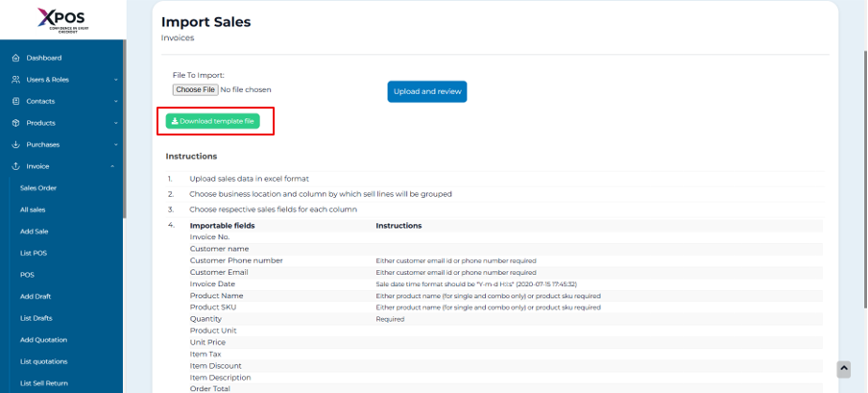
Task: Select List quotations in sidebar
Action: point(43,361)
